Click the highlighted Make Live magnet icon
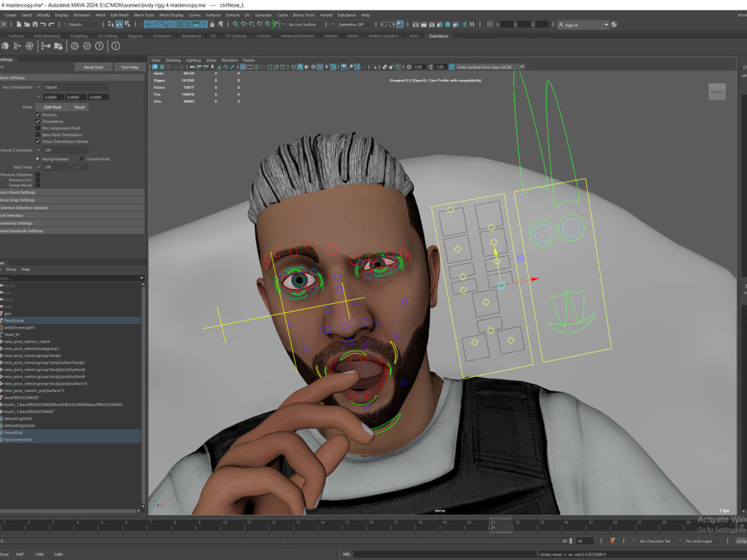Screen dimensions: 747x560 pyautogui.click(x=276, y=25)
